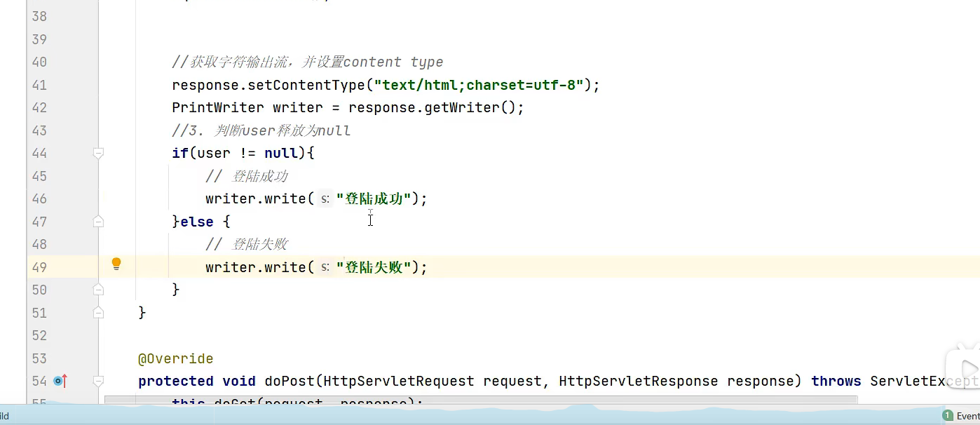
Task: Click the lightbulb quick-fix icon on line 49
Action: [x=116, y=264]
